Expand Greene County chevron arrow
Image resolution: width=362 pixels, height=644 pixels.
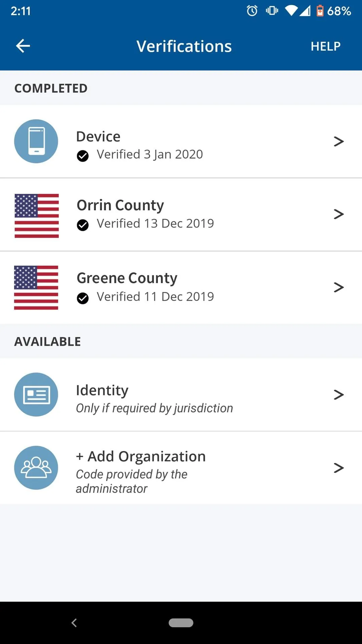click(x=339, y=287)
